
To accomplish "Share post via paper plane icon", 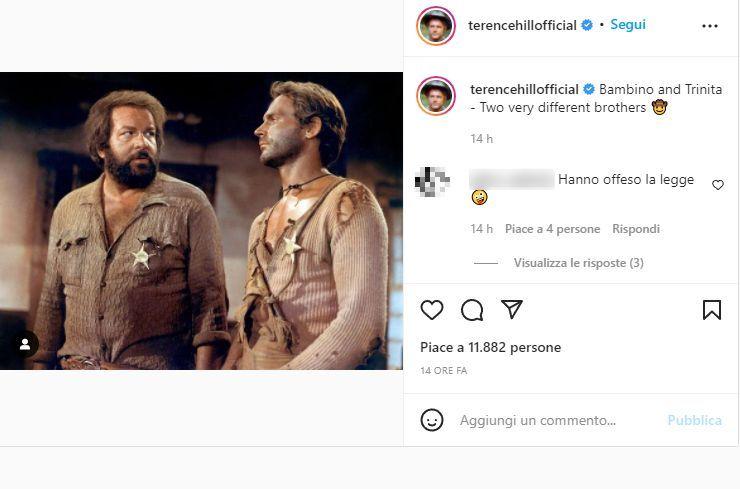I will coord(512,310).
